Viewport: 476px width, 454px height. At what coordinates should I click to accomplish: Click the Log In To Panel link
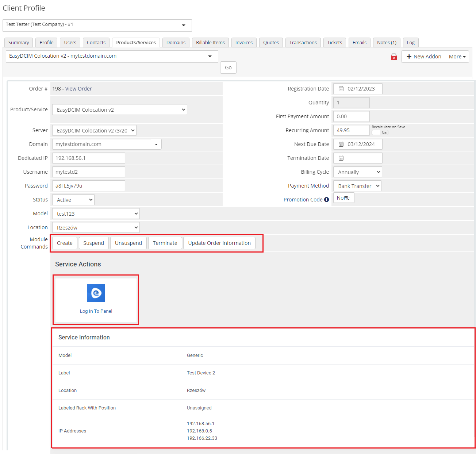coord(96,311)
